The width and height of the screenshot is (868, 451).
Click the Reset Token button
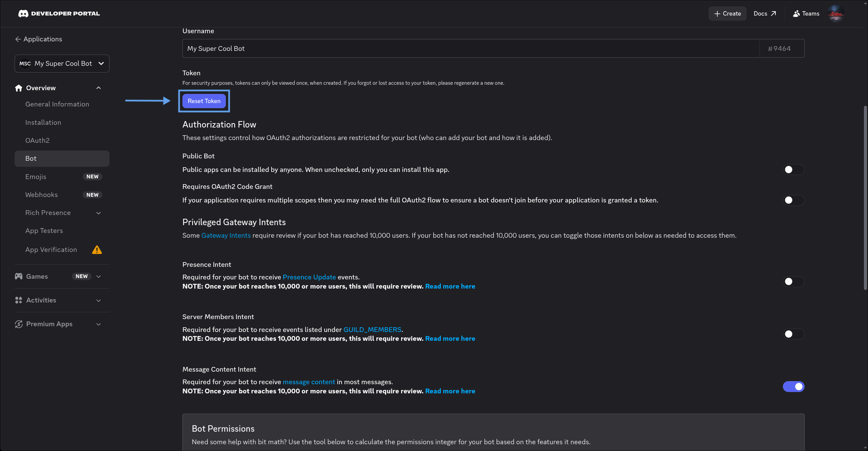click(x=204, y=101)
